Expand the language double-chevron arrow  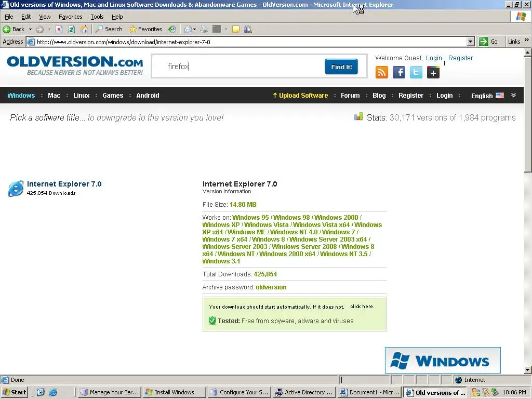[513, 96]
